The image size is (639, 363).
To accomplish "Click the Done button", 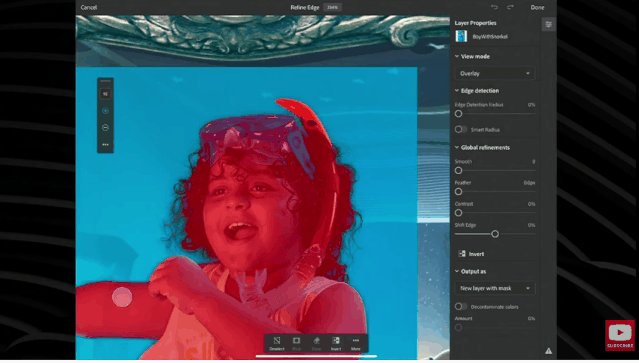I will 537,7.
